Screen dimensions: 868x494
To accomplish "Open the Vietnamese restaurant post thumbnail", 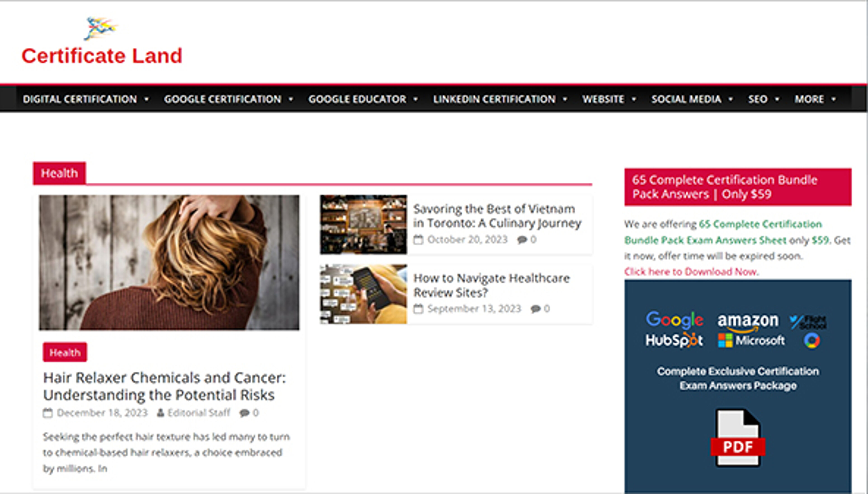I will (363, 225).
